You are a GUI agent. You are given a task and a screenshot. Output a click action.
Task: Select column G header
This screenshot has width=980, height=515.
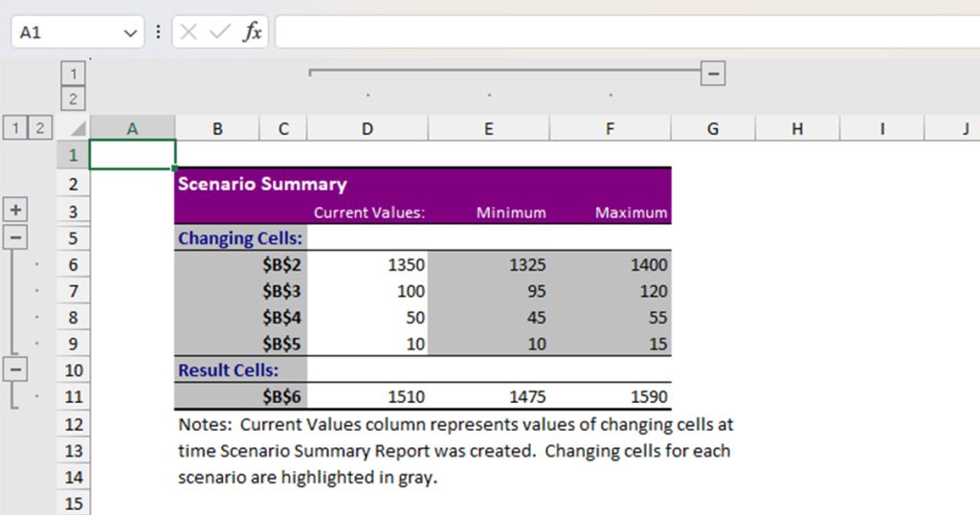[x=713, y=128]
